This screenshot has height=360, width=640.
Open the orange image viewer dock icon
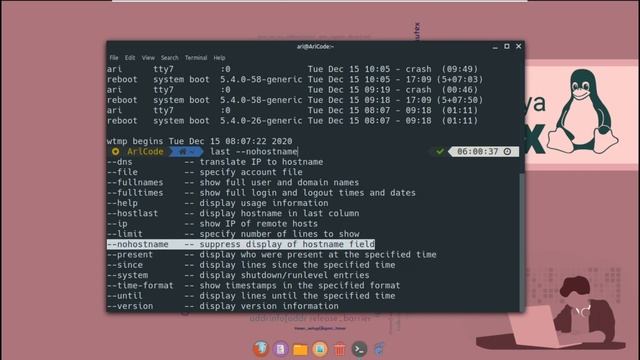(x=320, y=349)
